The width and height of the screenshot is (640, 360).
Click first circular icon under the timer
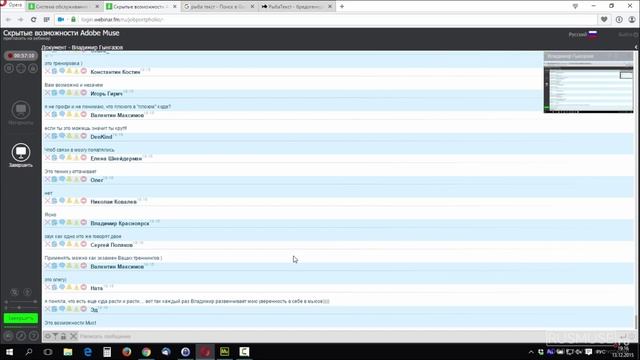(9, 69)
